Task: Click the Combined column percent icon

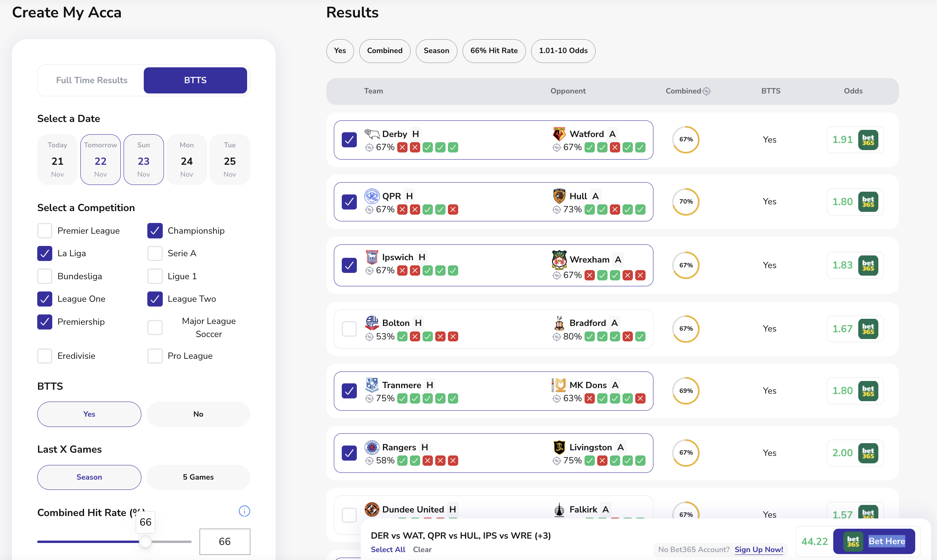Action: pos(707,91)
